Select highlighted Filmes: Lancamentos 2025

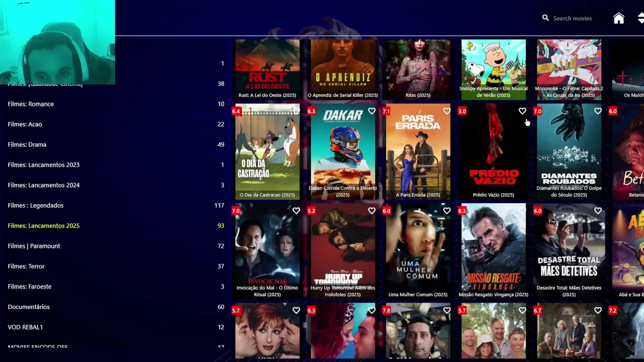coord(116,226)
